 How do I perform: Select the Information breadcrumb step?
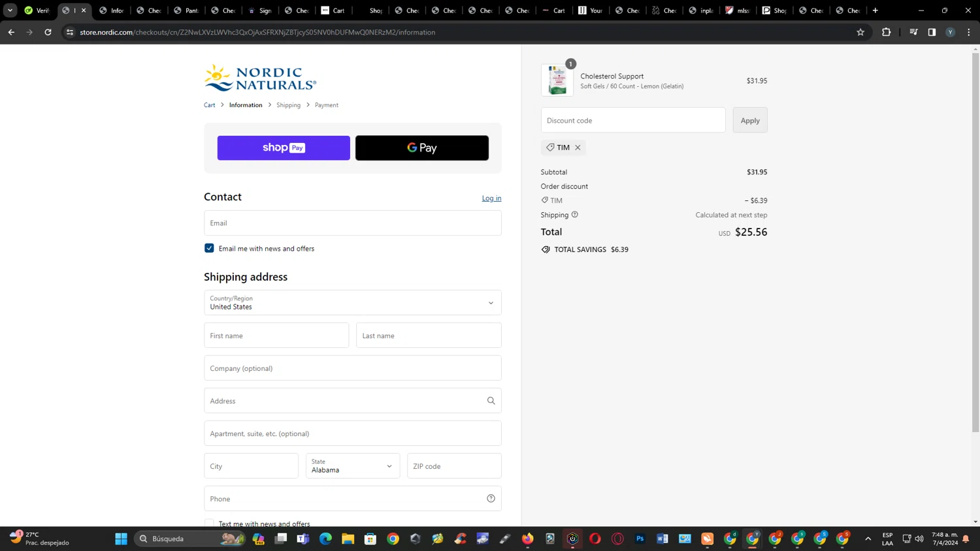tap(246, 105)
